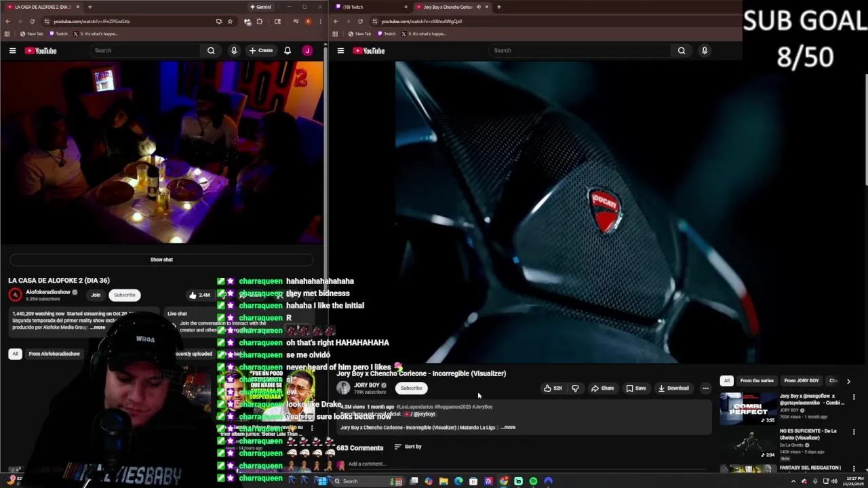Screen dimensions: 868x488
Task: Open Combi Perfect video thumbnail
Action: (748, 408)
